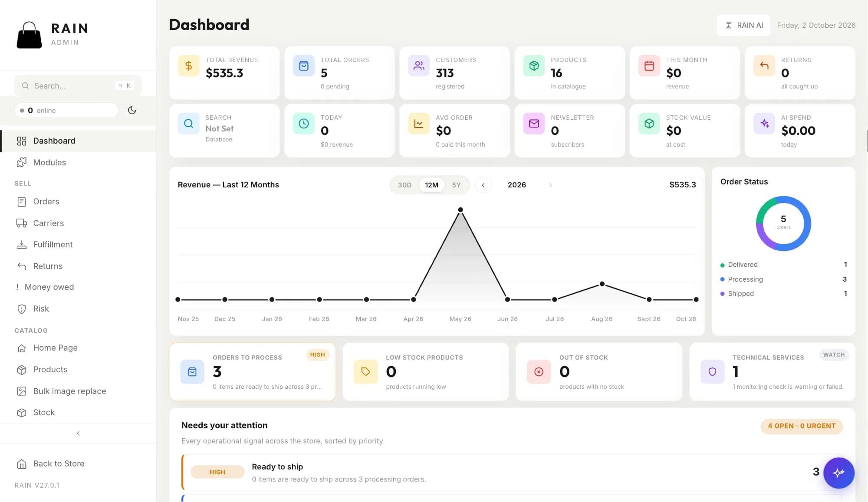The width and height of the screenshot is (868, 502).
Task: Open the Orders to Process card
Action: click(252, 372)
